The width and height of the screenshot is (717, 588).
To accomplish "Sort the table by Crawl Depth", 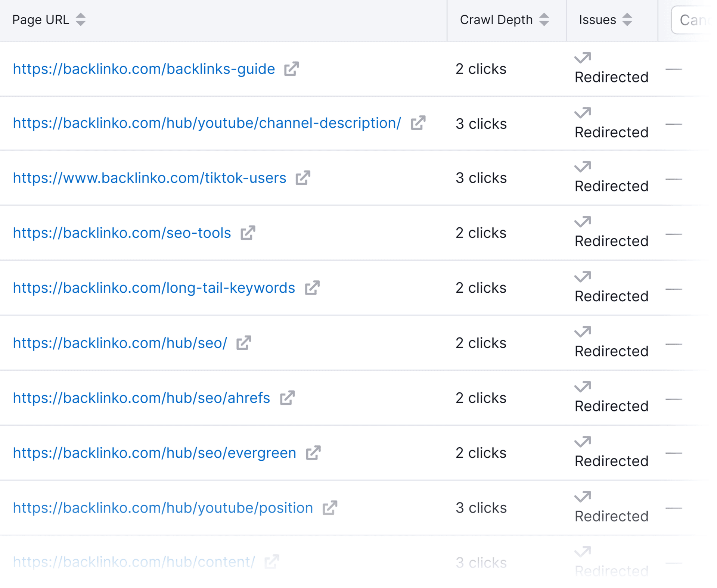I will pyautogui.click(x=544, y=19).
